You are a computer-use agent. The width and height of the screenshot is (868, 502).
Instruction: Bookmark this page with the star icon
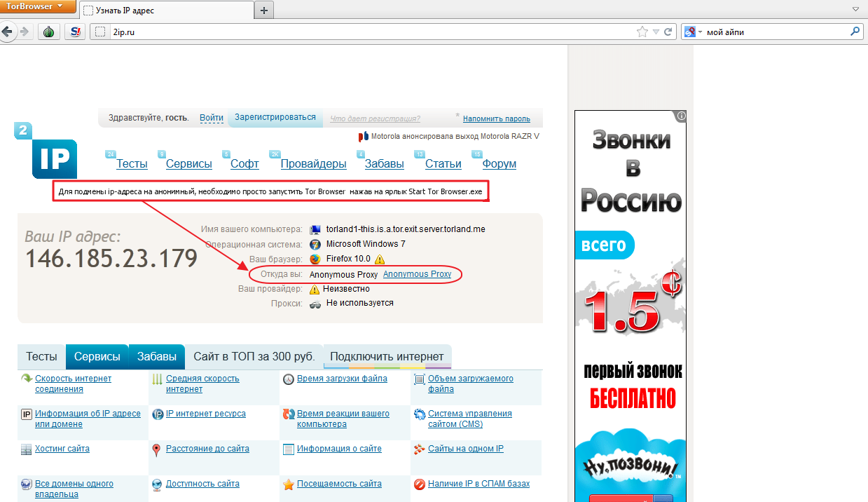coord(642,32)
